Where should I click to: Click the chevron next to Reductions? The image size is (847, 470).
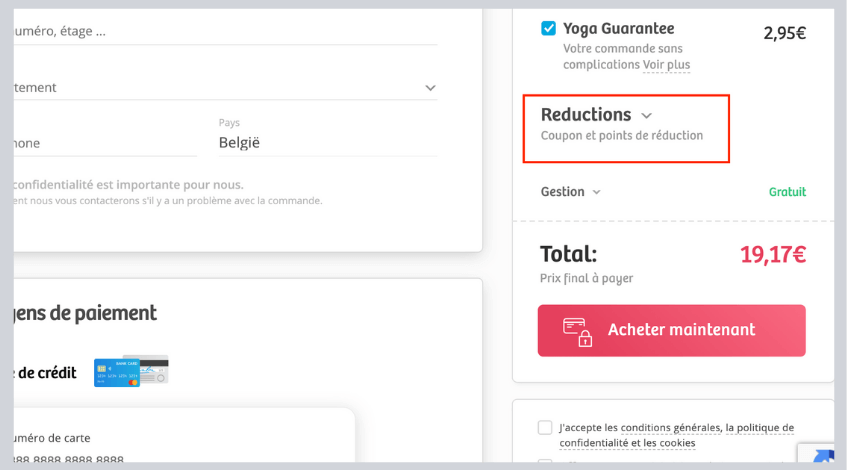[646, 116]
